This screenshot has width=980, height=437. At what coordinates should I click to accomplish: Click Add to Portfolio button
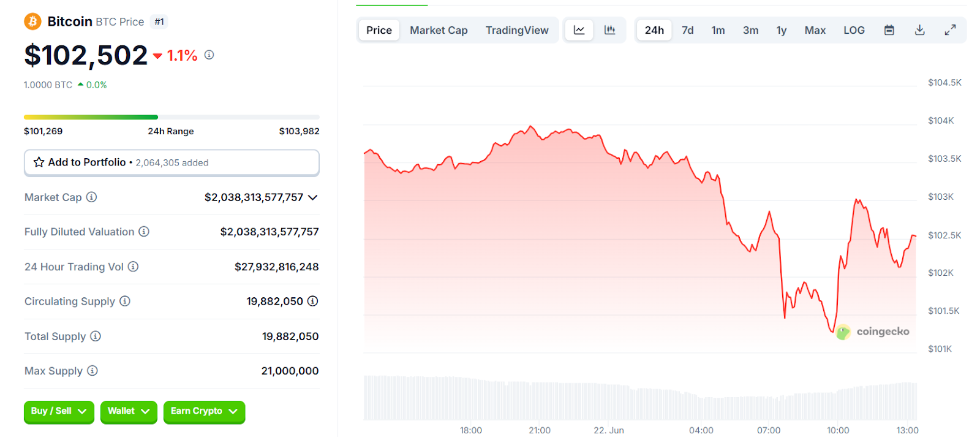[171, 162]
